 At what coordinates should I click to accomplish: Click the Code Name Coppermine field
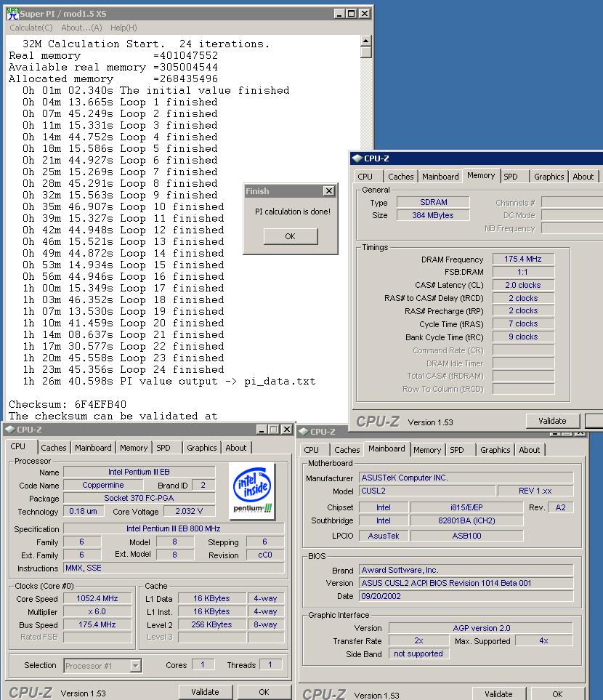click(x=103, y=485)
